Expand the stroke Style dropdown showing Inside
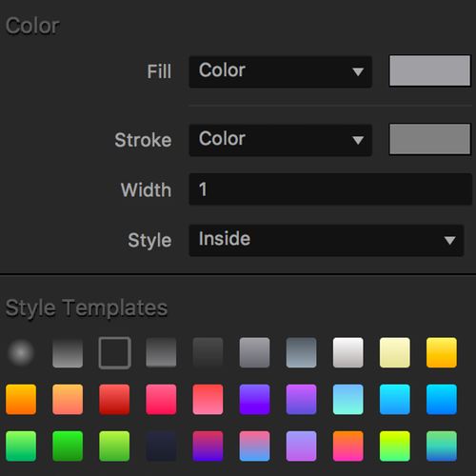The width and height of the screenshot is (476, 476). click(327, 241)
